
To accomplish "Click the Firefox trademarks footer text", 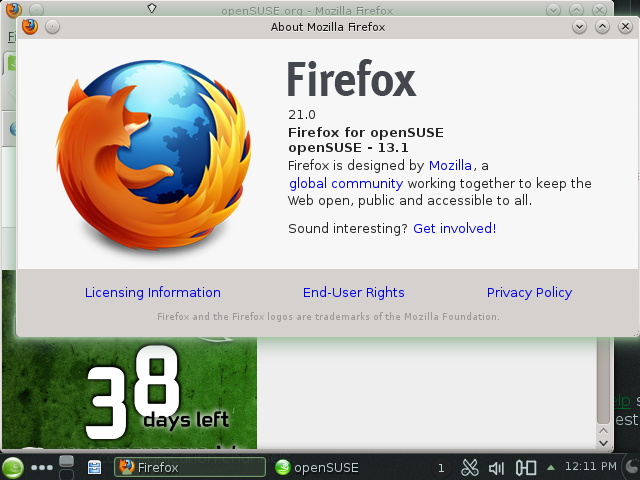I will tap(328, 317).
